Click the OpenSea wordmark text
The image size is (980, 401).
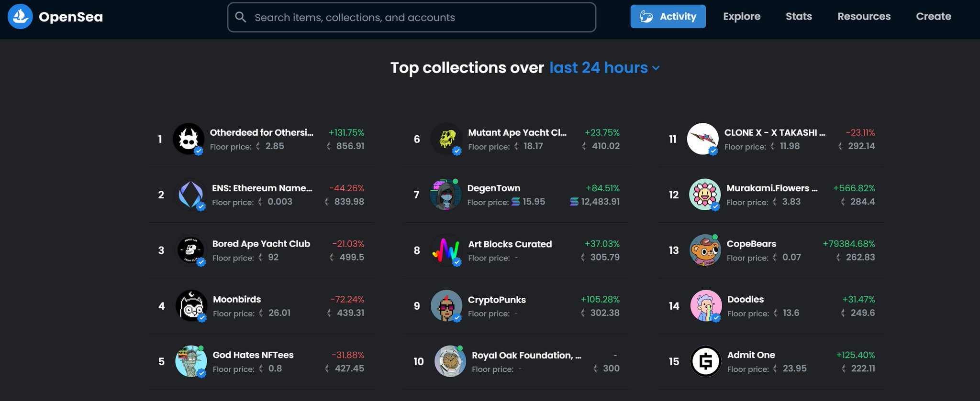71,17
